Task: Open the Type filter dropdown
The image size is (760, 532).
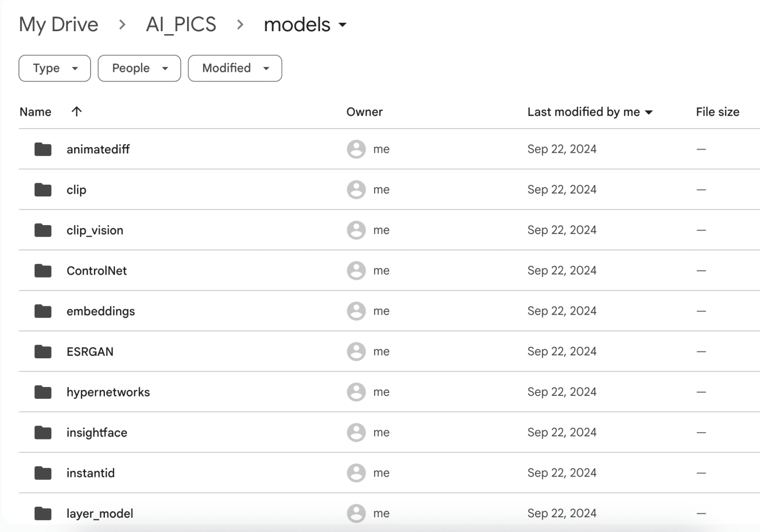Action: pyautogui.click(x=54, y=68)
